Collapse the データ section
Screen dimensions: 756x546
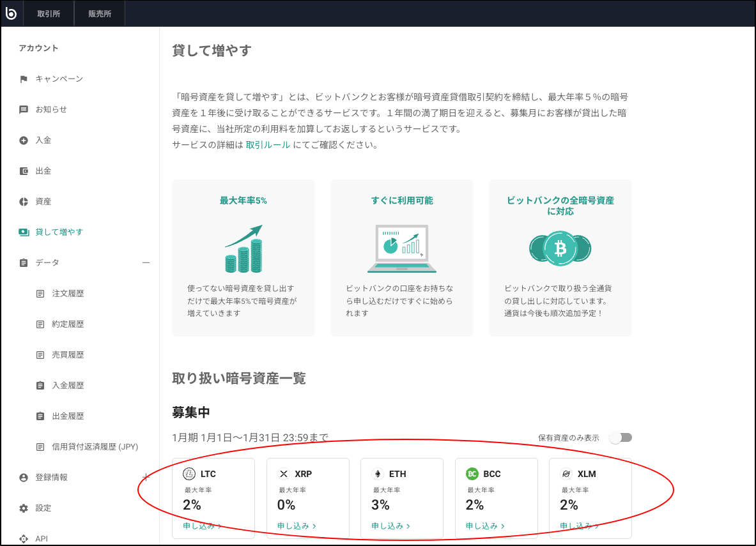pos(146,262)
